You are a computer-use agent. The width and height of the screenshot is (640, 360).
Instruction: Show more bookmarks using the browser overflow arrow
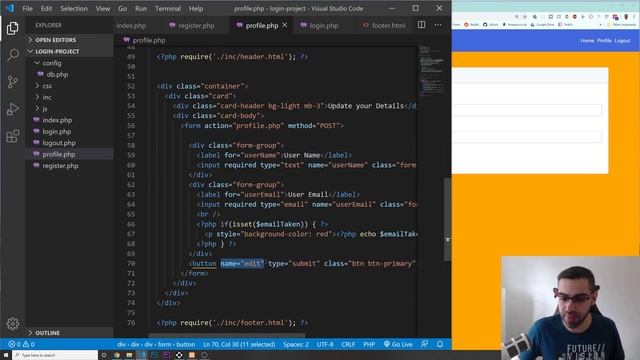(x=600, y=24)
